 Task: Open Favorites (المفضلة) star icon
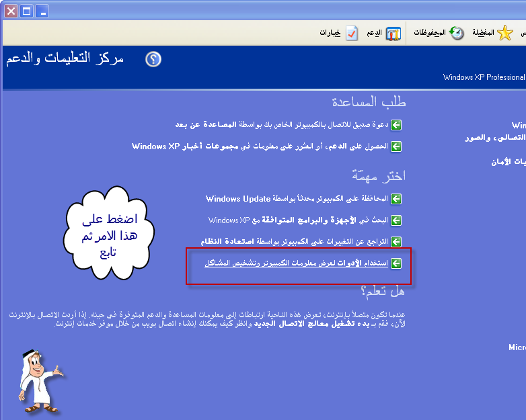[505, 33]
